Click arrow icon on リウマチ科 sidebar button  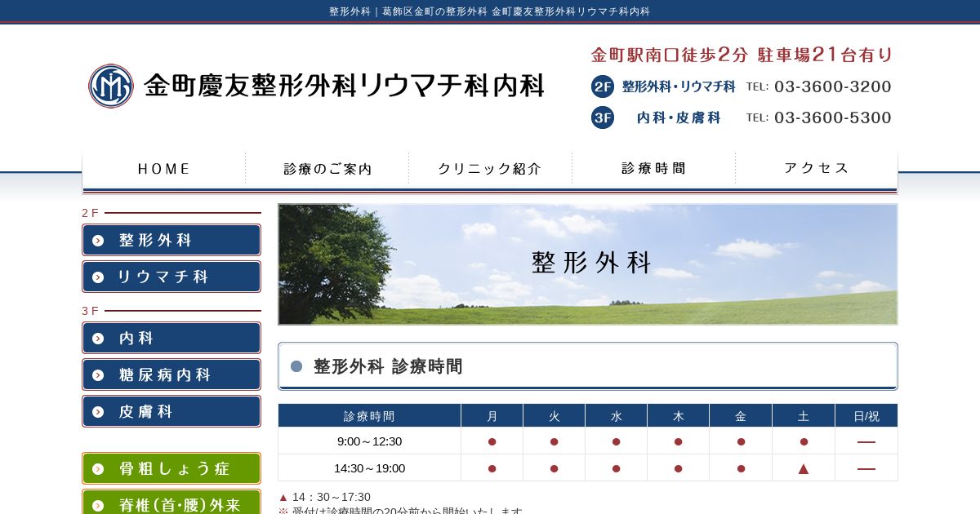(98, 277)
